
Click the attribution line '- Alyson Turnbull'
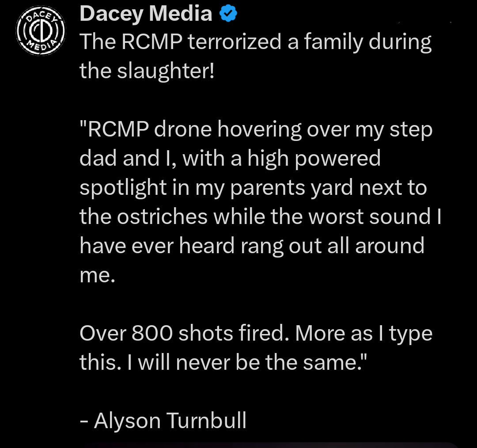(163, 420)
